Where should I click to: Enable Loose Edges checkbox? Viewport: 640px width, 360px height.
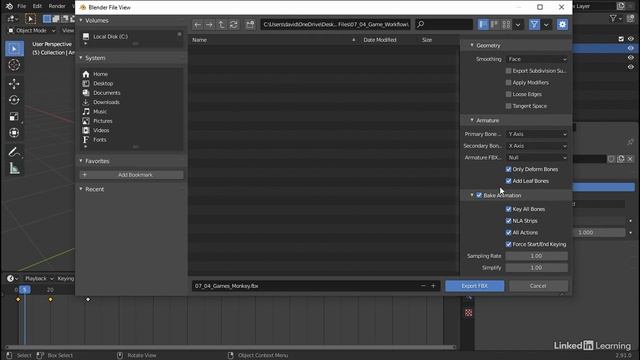click(509, 94)
